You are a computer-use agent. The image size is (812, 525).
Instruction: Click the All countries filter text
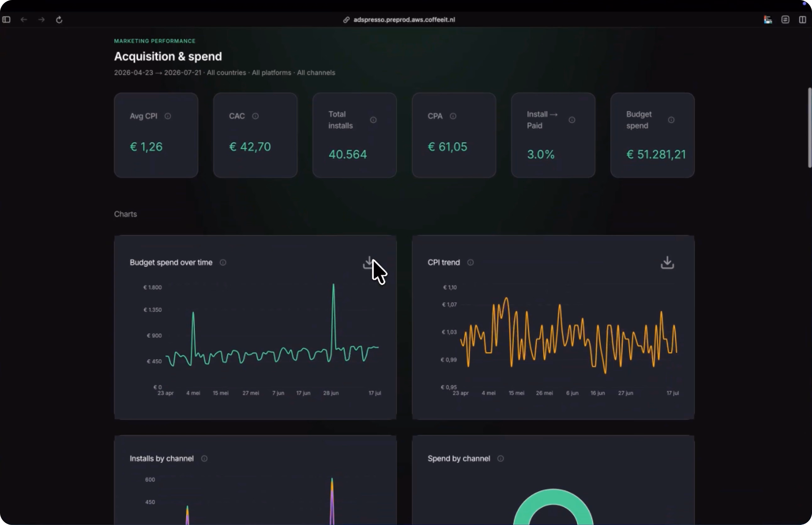(x=226, y=73)
